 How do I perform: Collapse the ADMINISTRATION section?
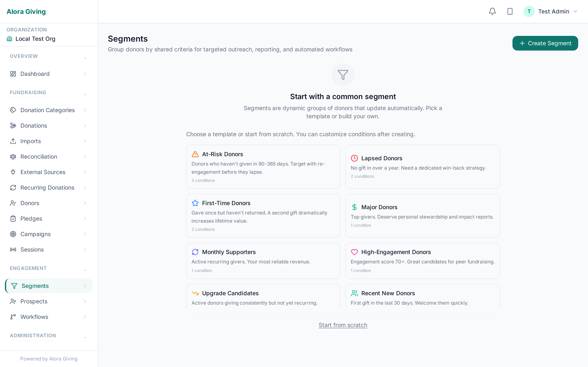(x=85, y=337)
